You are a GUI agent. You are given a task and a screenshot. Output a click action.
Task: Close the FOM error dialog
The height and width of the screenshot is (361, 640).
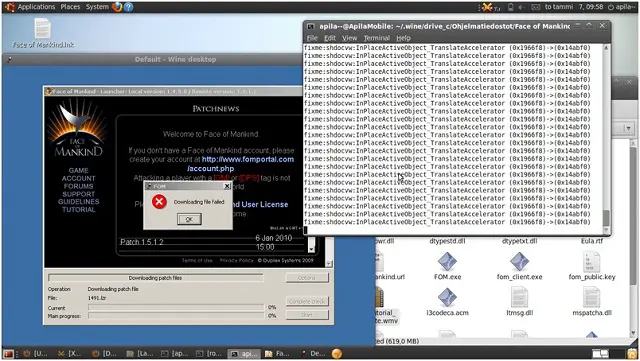[227, 186]
